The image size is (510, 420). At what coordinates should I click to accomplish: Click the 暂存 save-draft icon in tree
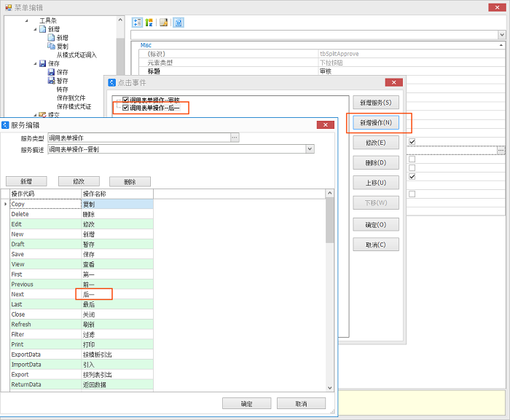coord(52,81)
